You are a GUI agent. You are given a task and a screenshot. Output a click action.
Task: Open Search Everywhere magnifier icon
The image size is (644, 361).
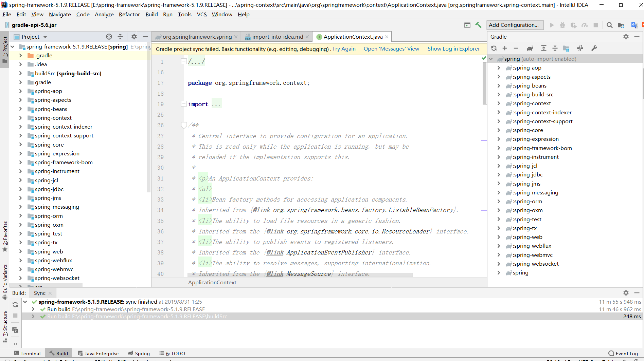coord(610,25)
